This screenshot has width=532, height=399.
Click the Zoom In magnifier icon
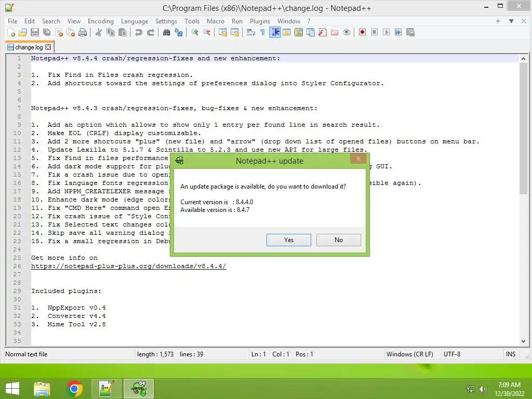(194, 32)
